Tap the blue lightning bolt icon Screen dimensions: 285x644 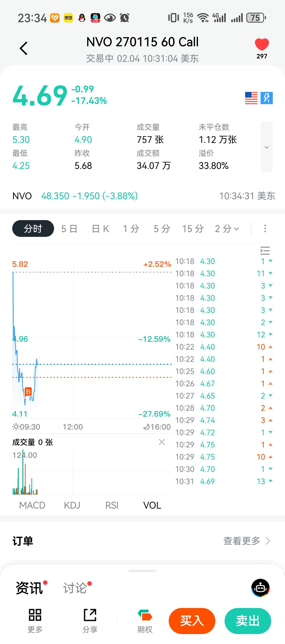266,98
